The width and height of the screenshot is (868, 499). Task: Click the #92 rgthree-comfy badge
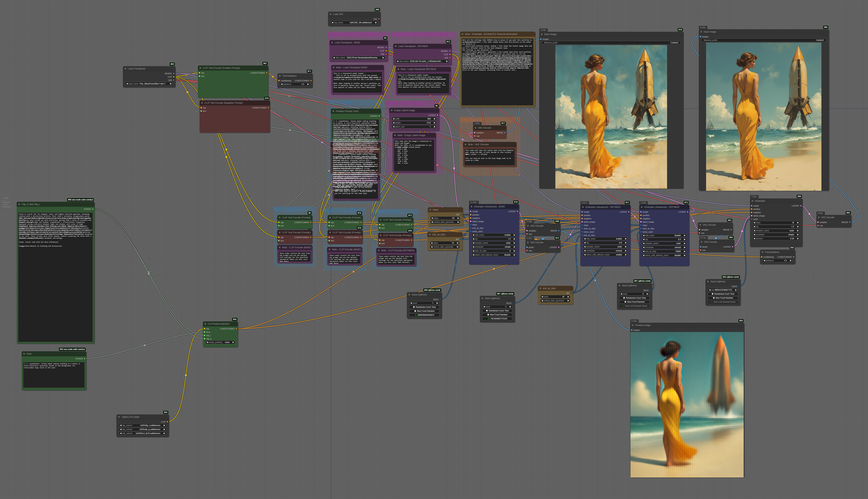731,277
